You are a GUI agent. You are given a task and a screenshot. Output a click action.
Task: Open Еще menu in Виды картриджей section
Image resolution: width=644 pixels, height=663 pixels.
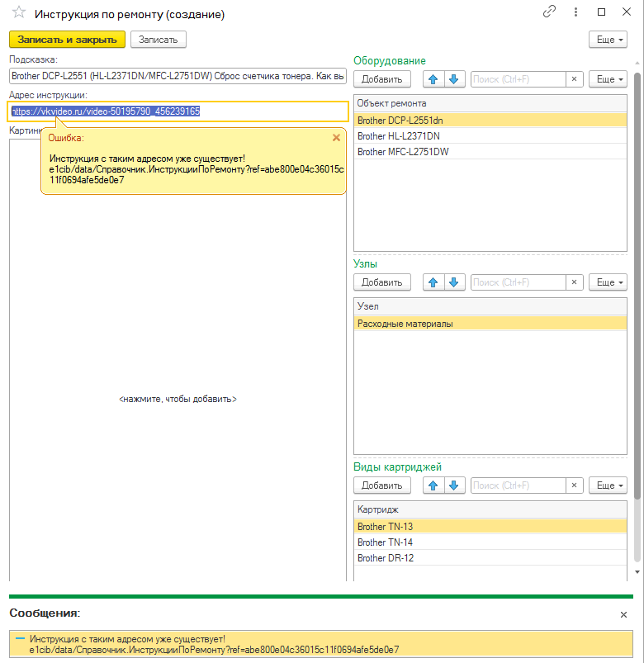point(608,485)
